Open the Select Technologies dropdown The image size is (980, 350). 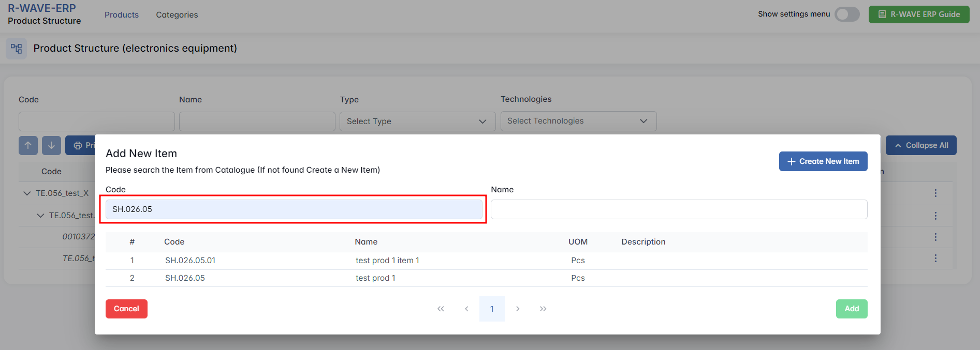click(x=578, y=121)
